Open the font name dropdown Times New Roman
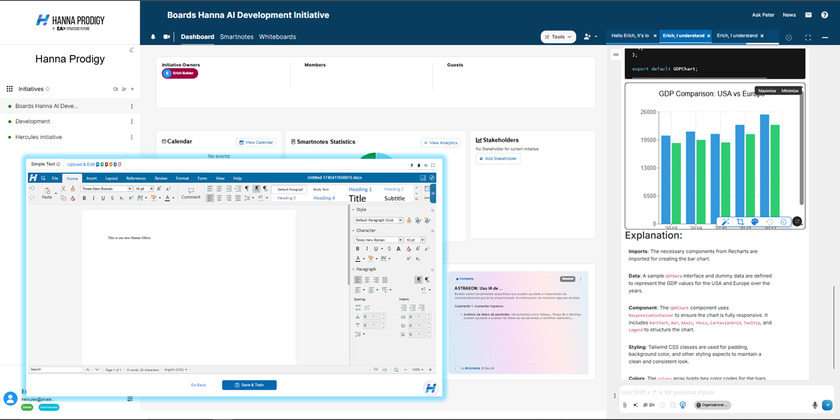 pos(105,188)
